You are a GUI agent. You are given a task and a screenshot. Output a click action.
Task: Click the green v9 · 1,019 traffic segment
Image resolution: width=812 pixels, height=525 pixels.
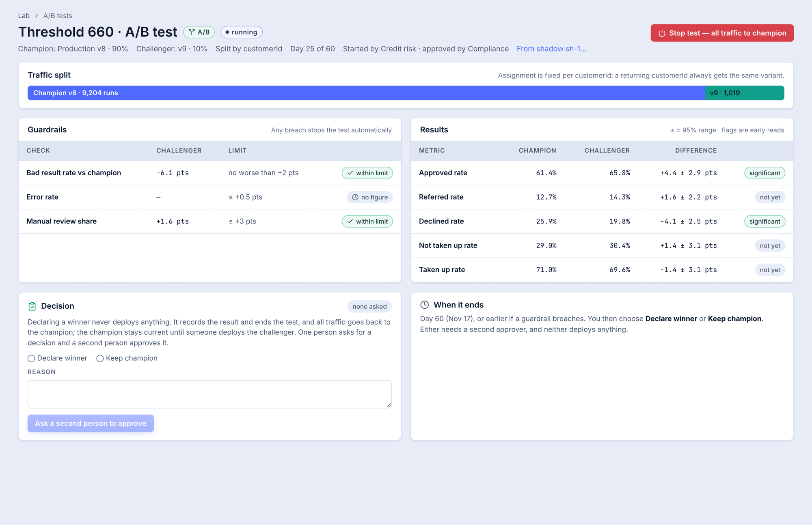(x=745, y=93)
